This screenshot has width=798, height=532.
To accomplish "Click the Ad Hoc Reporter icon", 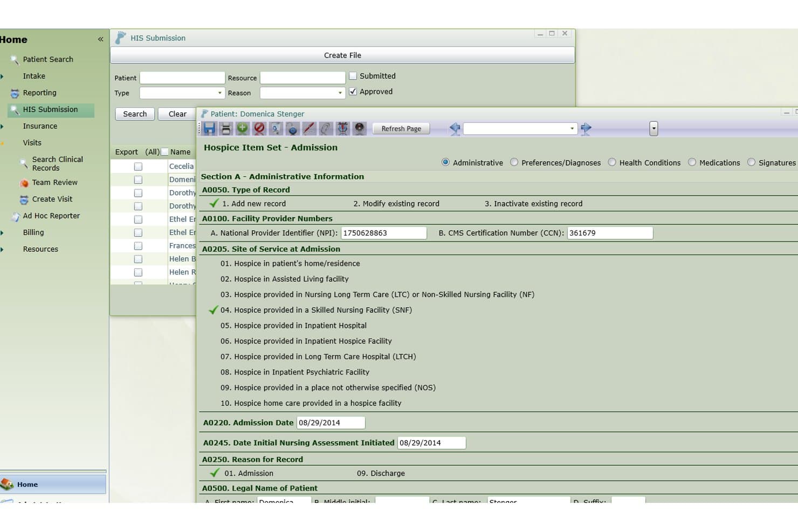I will [15, 216].
